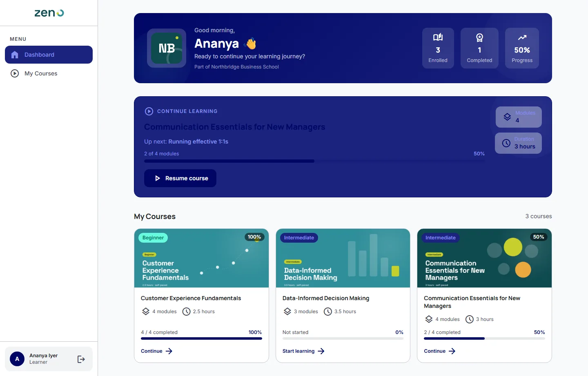Image resolution: width=588 pixels, height=376 pixels.
Task: Click the Enrolled book icon
Action: click(x=438, y=38)
